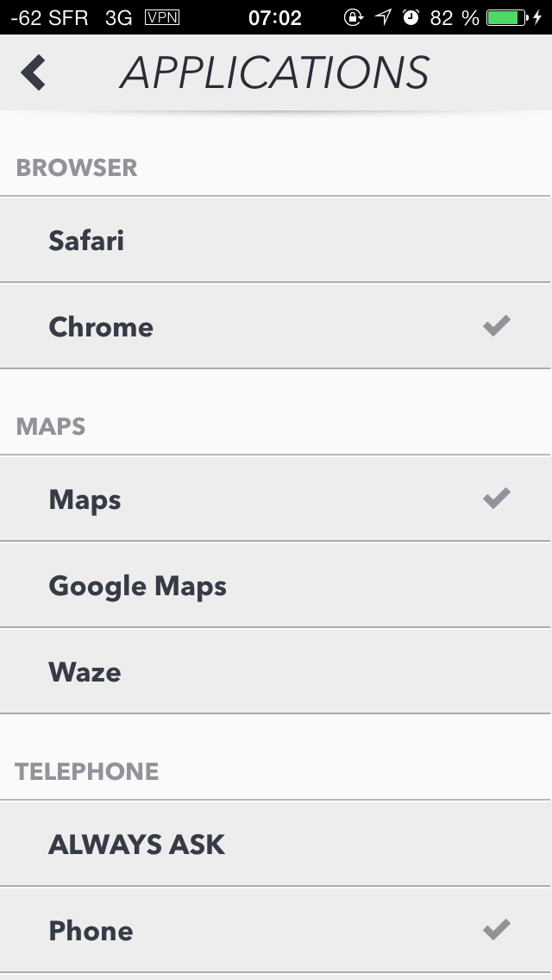Tap the rotation lock status icon
This screenshot has width=552, height=980.
pos(354,17)
